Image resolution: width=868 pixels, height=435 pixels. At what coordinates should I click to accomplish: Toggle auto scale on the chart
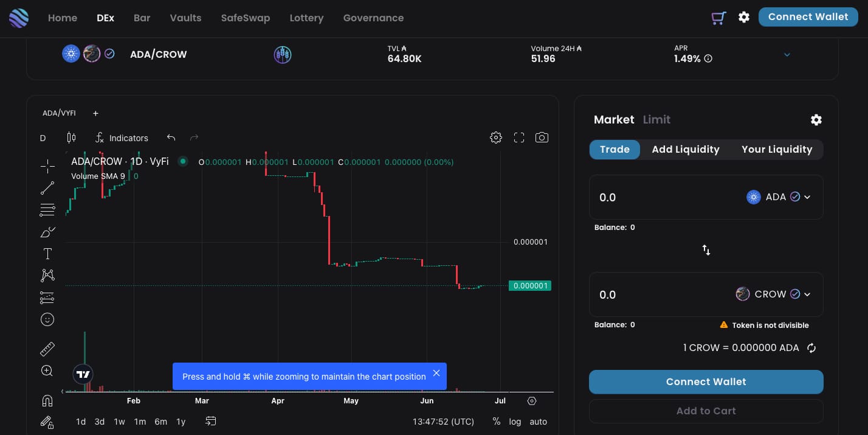click(538, 422)
